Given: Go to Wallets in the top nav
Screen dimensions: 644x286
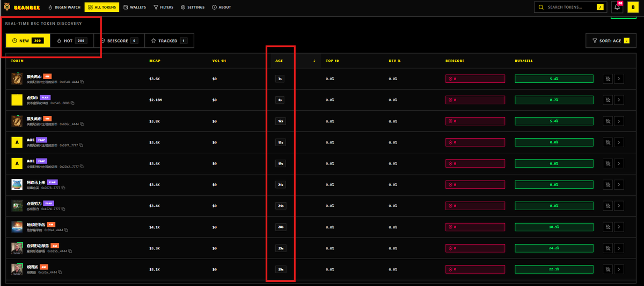Looking at the screenshot, I should point(135,8).
